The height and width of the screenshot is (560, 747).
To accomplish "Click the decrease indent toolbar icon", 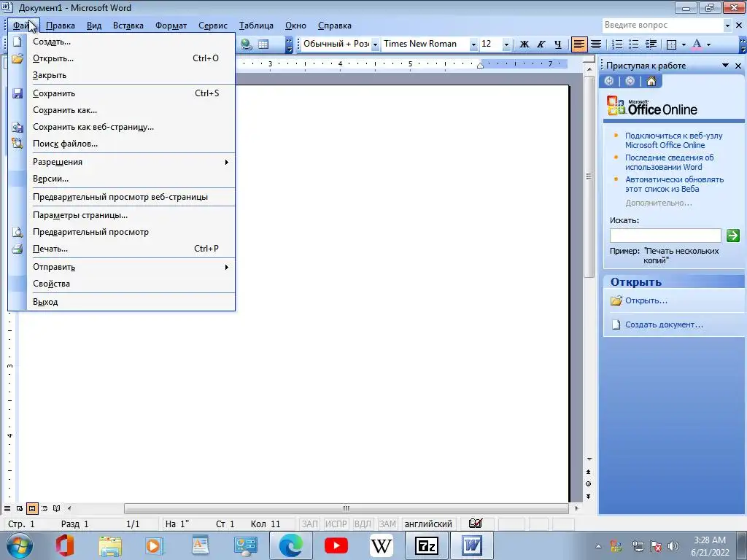I will click(651, 44).
